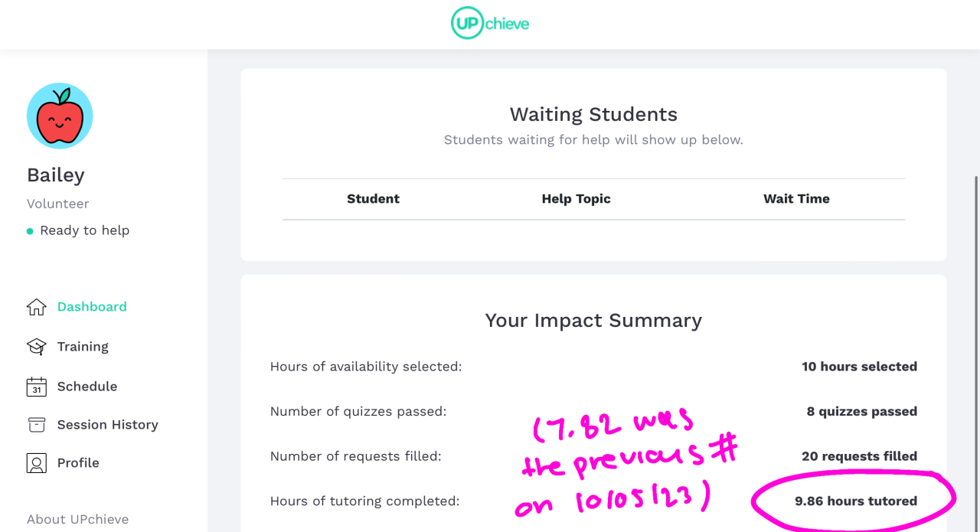
Task: Click the Profile person icon
Action: (x=36, y=463)
